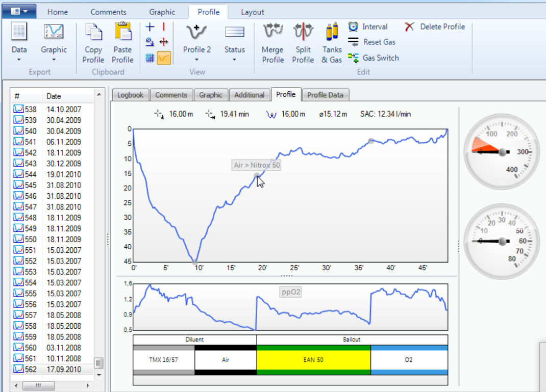Click the Interval alarm clock icon
The image size is (546, 392).
coord(353,27)
